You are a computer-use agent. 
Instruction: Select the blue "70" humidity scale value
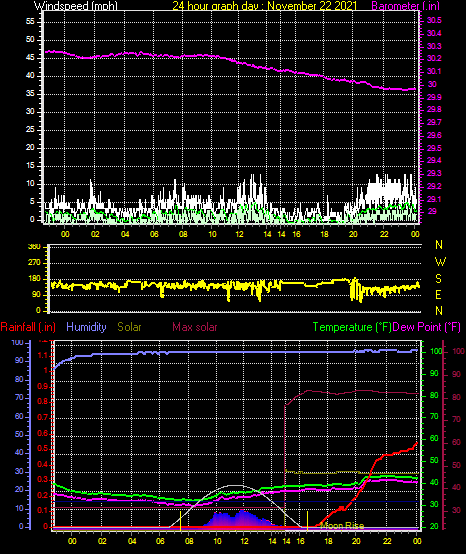[x=19, y=397]
